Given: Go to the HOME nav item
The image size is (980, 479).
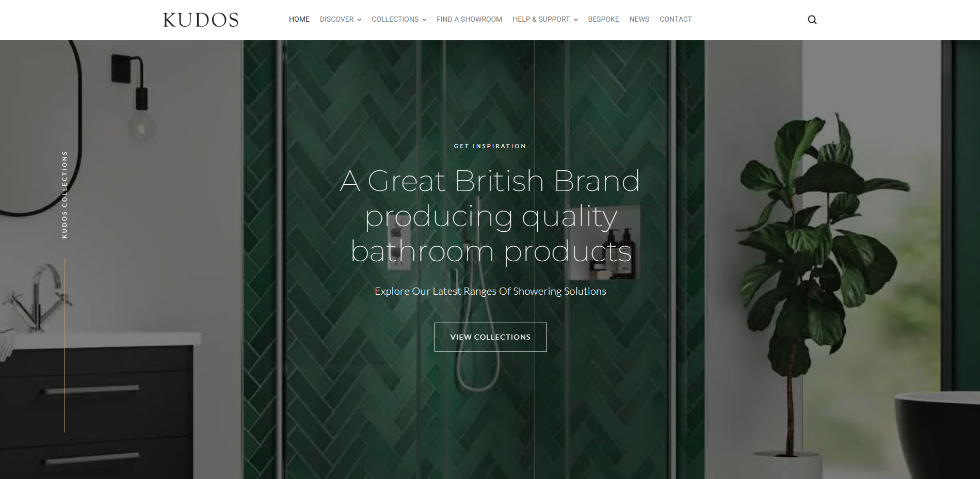Looking at the screenshot, I should coord(299,19).
